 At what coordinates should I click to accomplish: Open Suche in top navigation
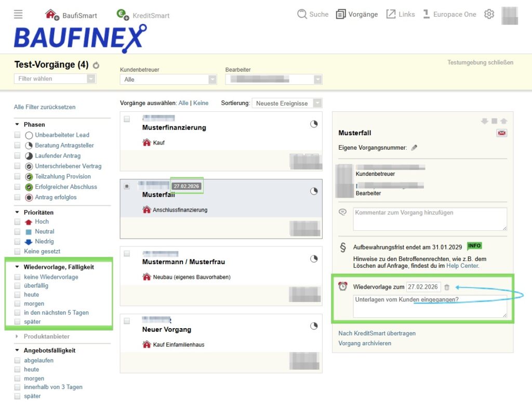(313, 15)
